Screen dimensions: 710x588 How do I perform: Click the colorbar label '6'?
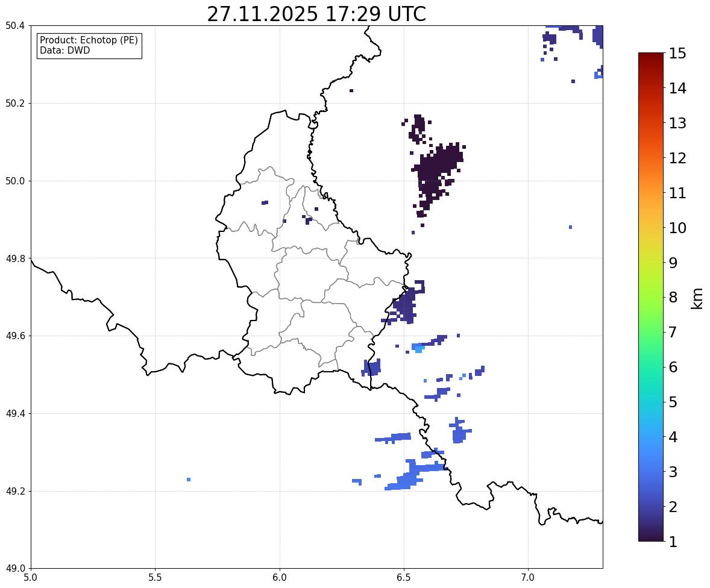[673, 367]
